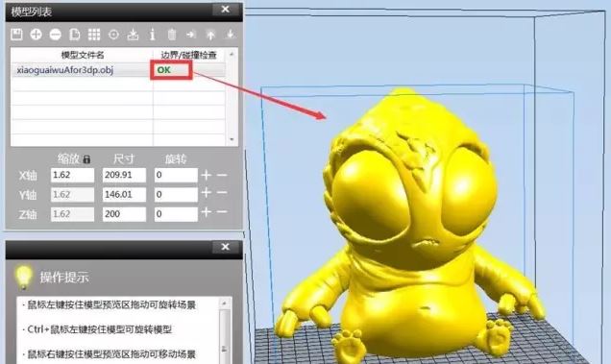Click the X axis scale field 1.62
611x364 pixels.
72,175
